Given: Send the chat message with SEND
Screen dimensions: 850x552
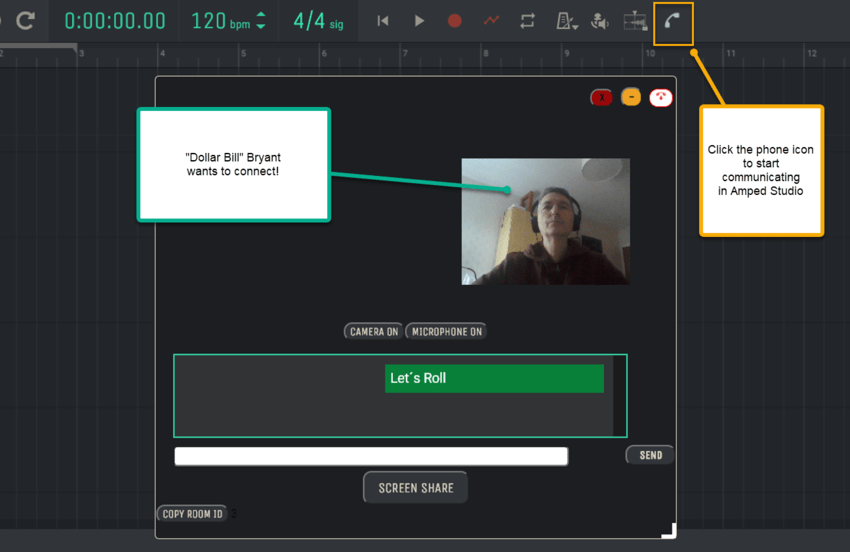Looking at the screenshot, I should point(650,455).
